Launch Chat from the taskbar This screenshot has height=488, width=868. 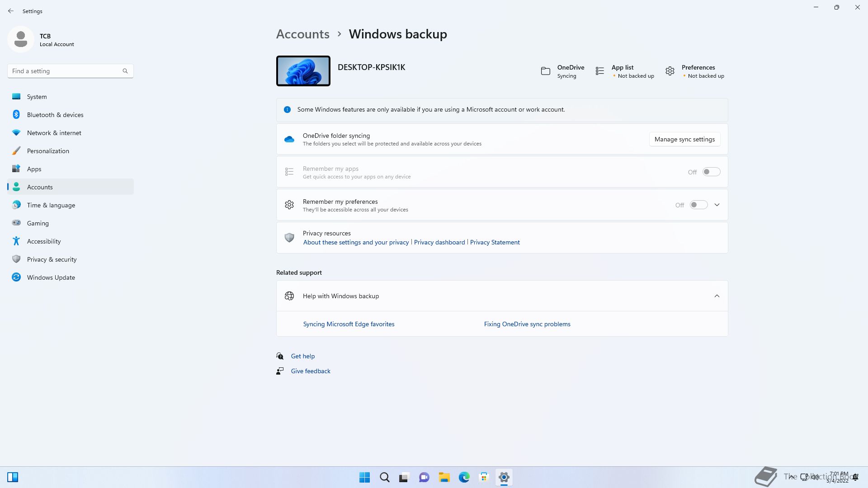pyautogui.click(x=424, y=477)
